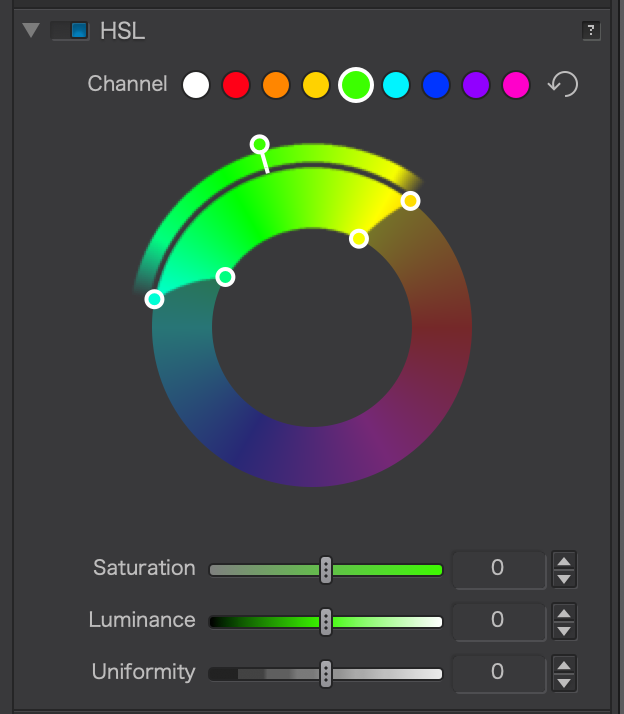The width and height of the screenshot is (624, 714).
Task: Click the outer yellow range handle on the color wheel
Action: [410, 201]
